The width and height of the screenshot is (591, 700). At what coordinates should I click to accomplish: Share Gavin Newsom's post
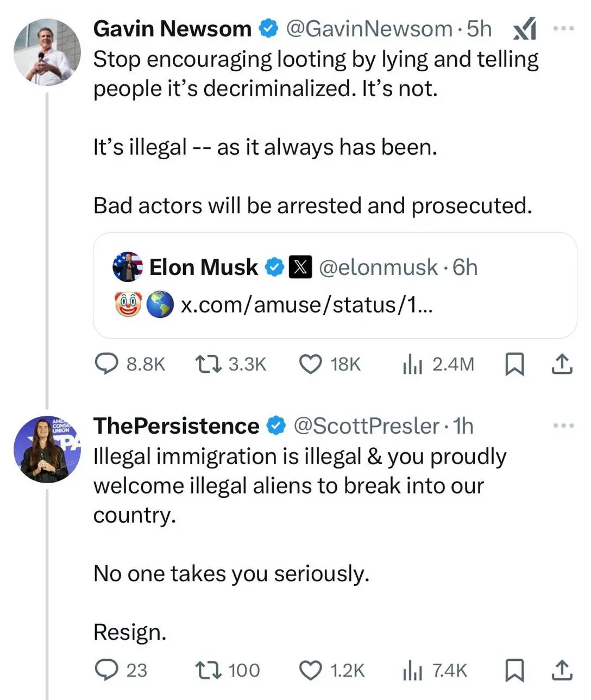pyautogui.click(x=562, y=364)
